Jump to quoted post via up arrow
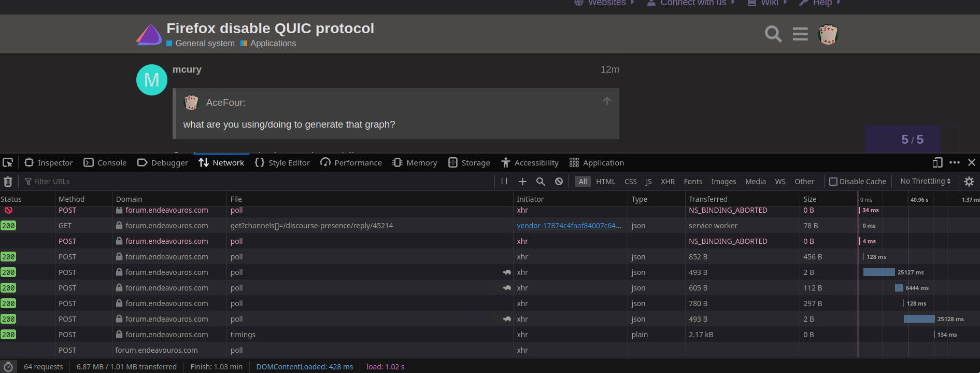980x373 pixels. click(607, 101)
